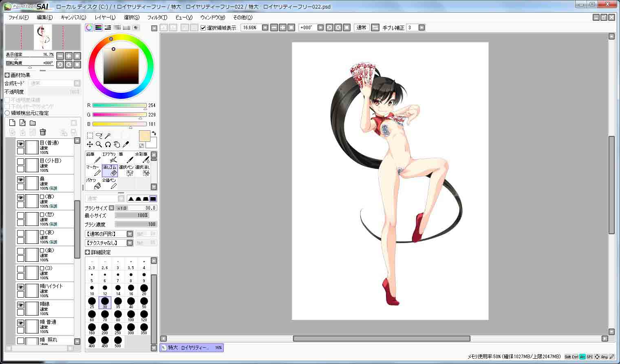
Task: Choose the 筆 brush tool
Action: coord(126,158)
